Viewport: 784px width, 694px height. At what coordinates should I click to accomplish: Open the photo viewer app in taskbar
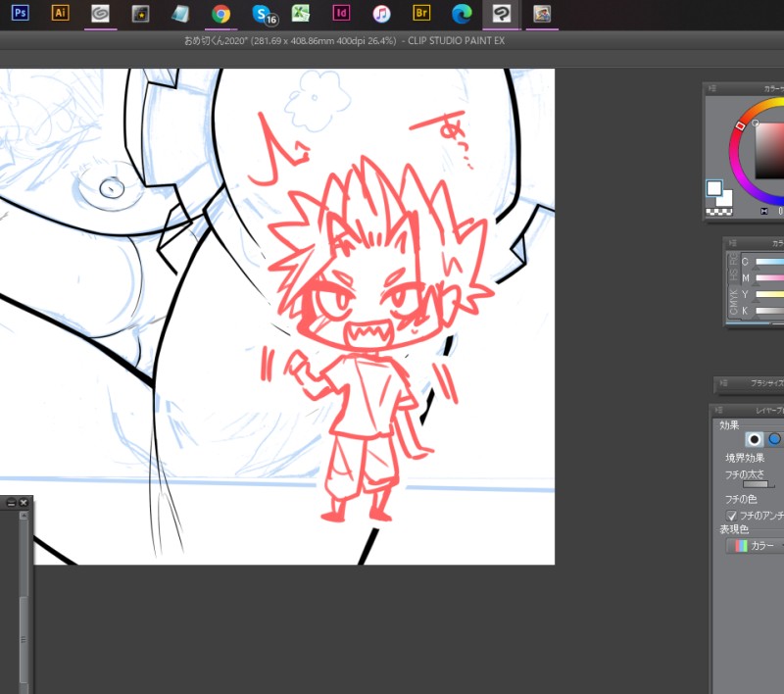[x=542, y=14]
